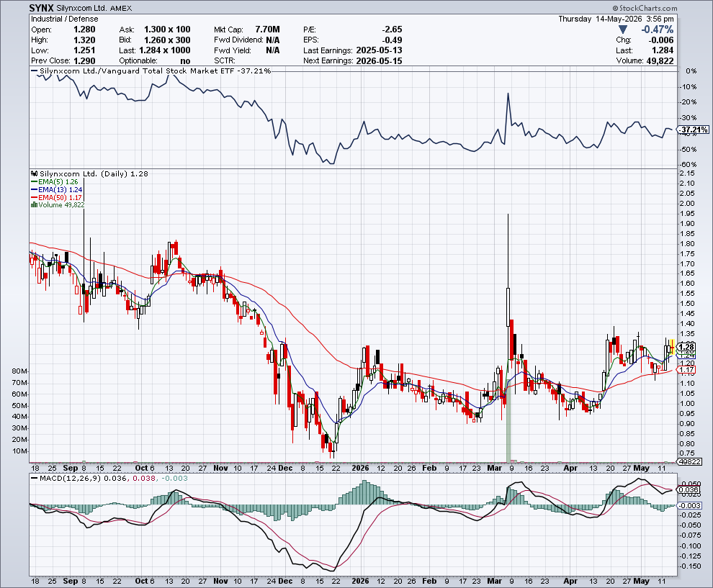The image size is (713, 588).
Task: Click the volume bars icon in the legend
Action: tap(34, 205)
